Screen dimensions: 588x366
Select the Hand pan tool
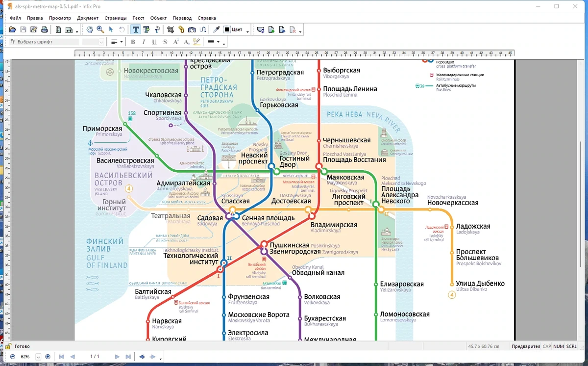90,30
